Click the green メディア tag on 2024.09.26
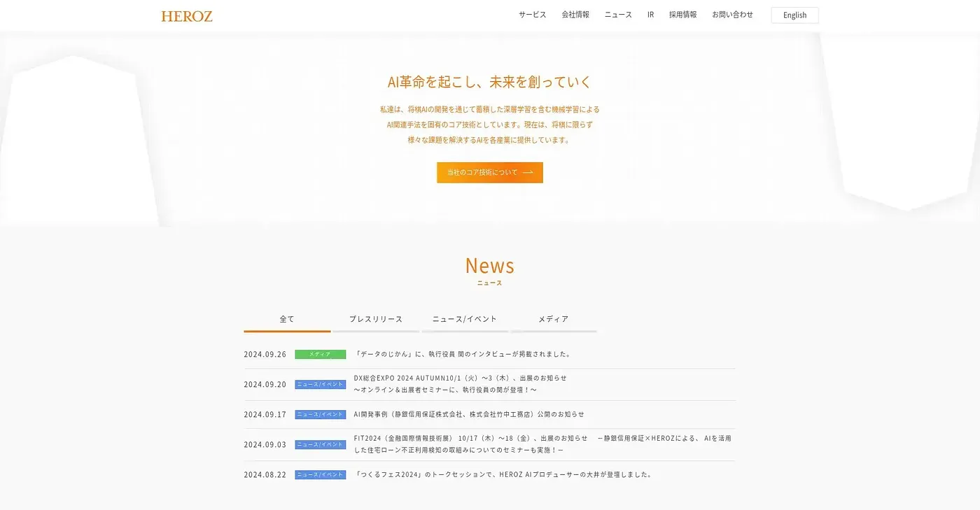Image resolution: width=980 pixels, height=510 pixels. pyautogui.click(x=321, y=355)
